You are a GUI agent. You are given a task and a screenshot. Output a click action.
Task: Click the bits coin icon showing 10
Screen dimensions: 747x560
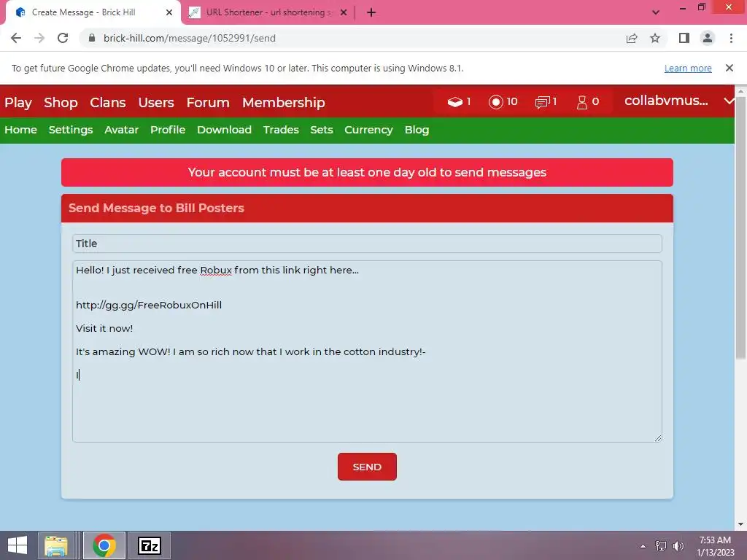[495, 101]
